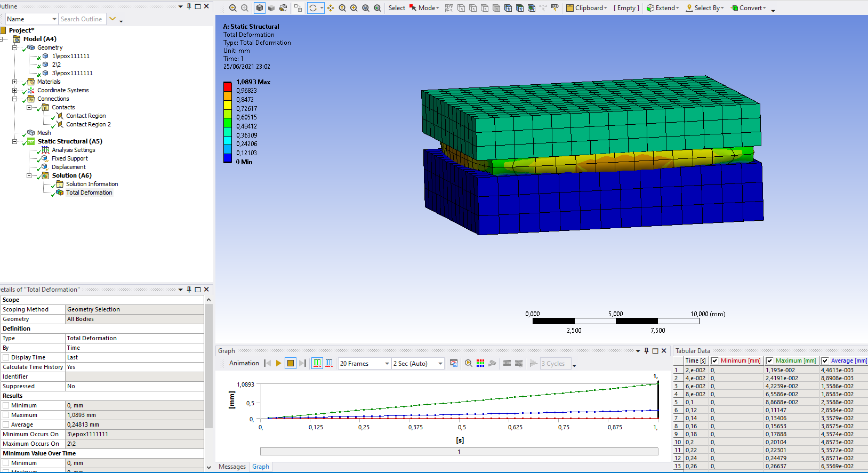Select the Pan tool
This screenshot has height=473, width=868.
click(x=331, y=8)
